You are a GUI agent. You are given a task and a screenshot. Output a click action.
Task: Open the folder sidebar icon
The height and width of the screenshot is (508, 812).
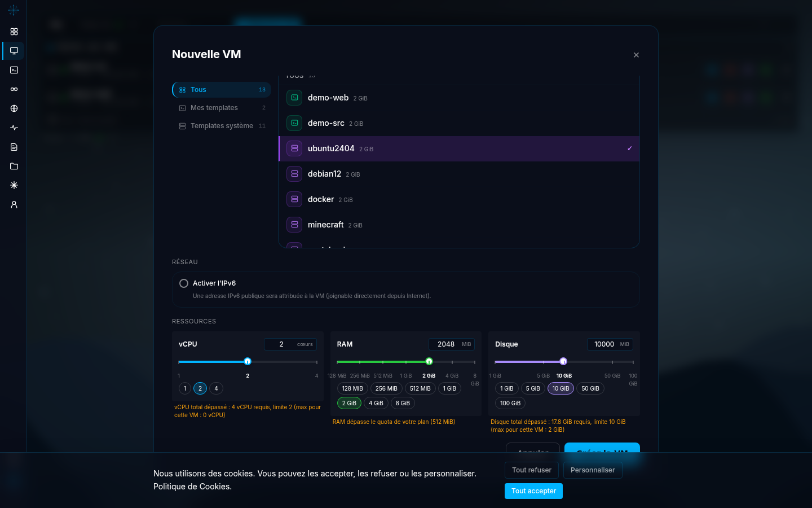click(x=14, y=166)
